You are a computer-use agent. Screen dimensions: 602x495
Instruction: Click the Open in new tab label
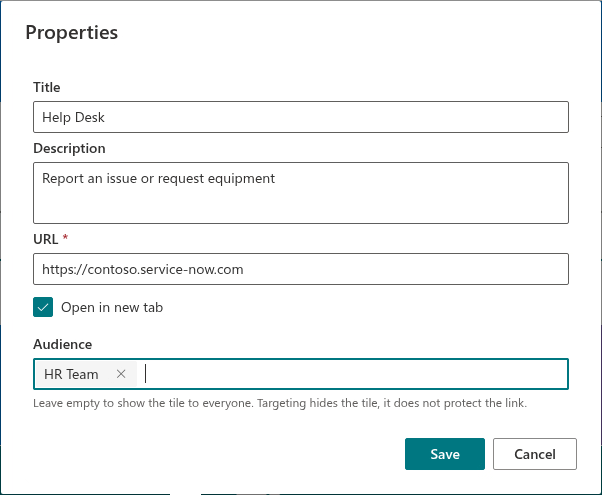[112, 307]
